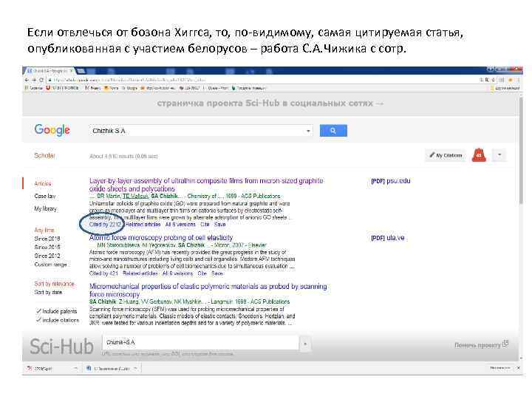Click Save under the Atomic force microscopy result
Screen dimensions: 532x399
217,273
